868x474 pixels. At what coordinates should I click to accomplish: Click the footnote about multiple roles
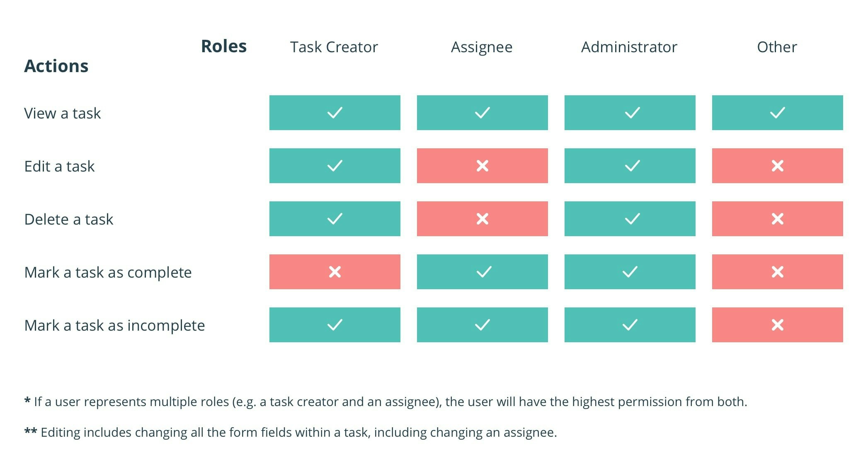386,401
